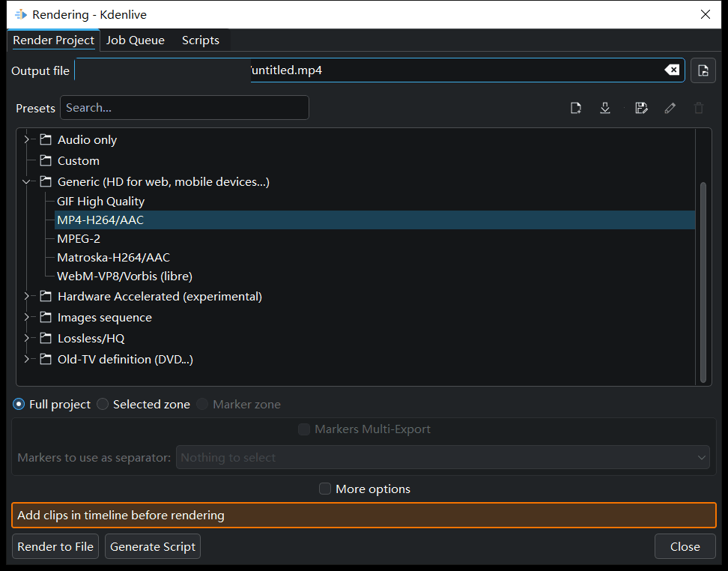Click the folder icon beside Images sequence

pos(46,317)
